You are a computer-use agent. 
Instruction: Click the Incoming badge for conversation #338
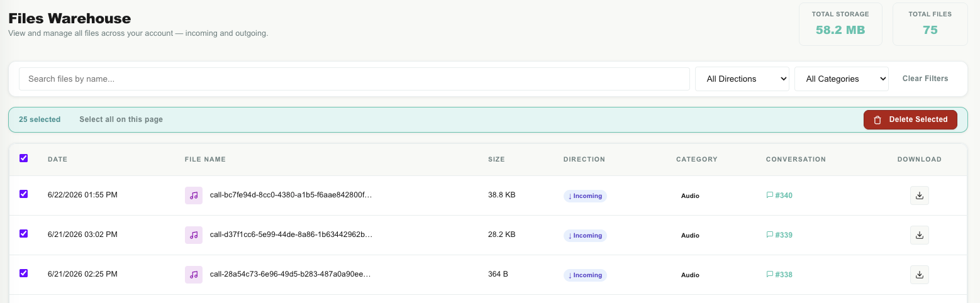[585, 275]
